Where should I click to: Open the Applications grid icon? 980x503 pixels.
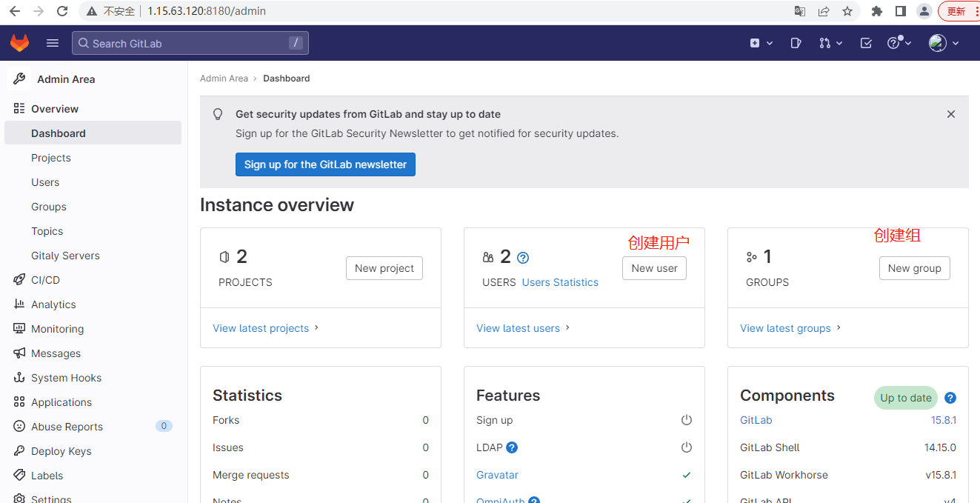pyautogui.click(x=19, y=402)
